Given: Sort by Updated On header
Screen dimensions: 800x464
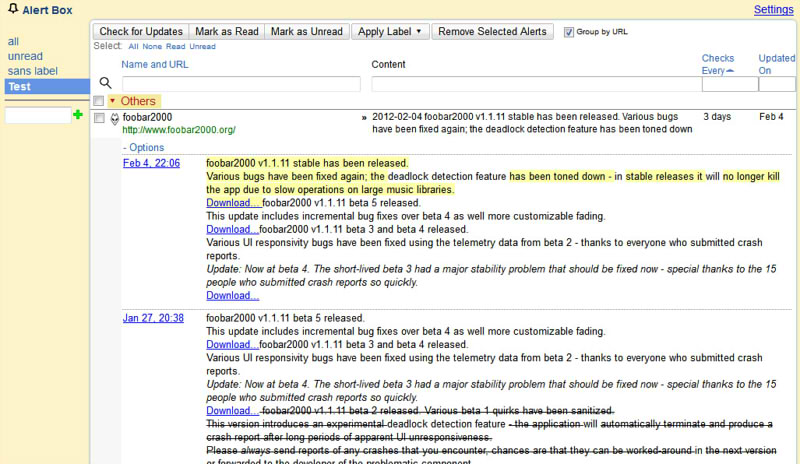Looking at the screenshot, I should coord(776,64).
